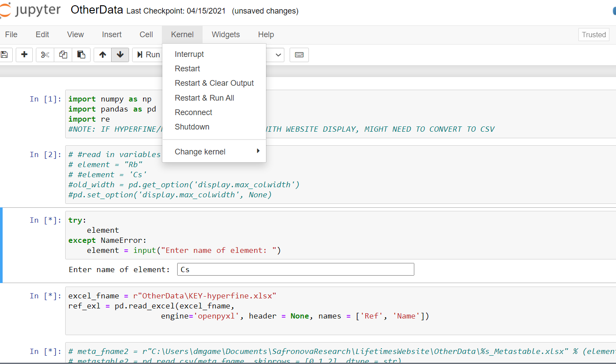Open the View menu
616x364 pixels.
click(75, 35)
